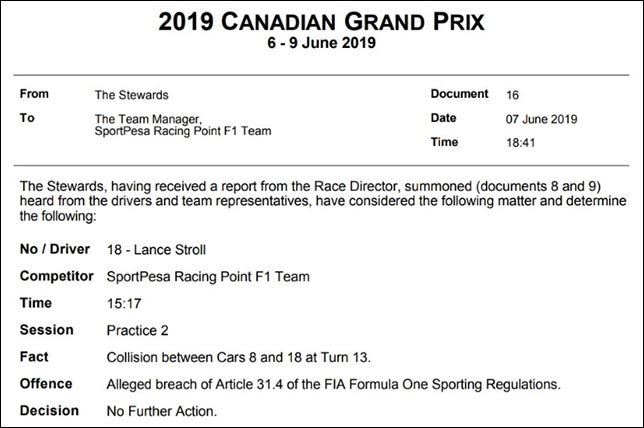
Task: Click the incident time 15:17
Action: coord(120,302)
